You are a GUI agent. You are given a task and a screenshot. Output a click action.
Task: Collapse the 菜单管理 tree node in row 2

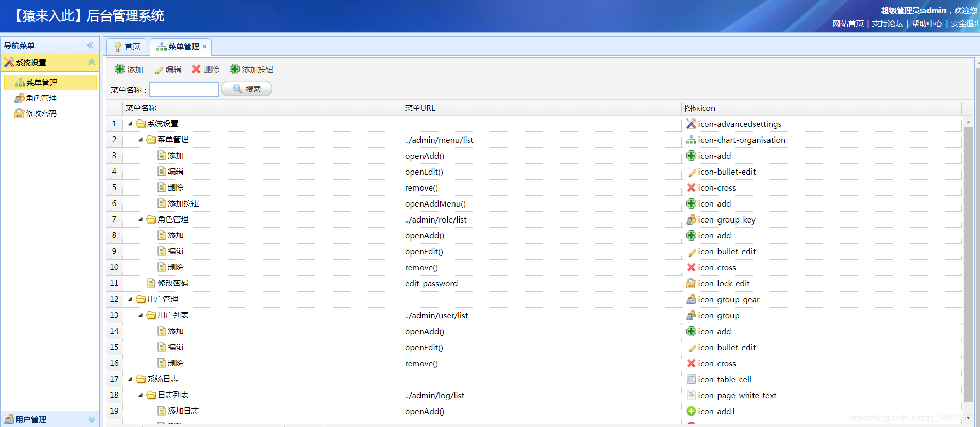(141, 140)
